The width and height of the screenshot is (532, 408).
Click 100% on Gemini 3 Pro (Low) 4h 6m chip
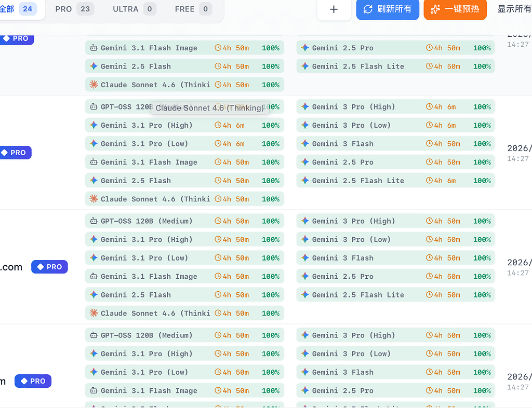tap(482, 126)
